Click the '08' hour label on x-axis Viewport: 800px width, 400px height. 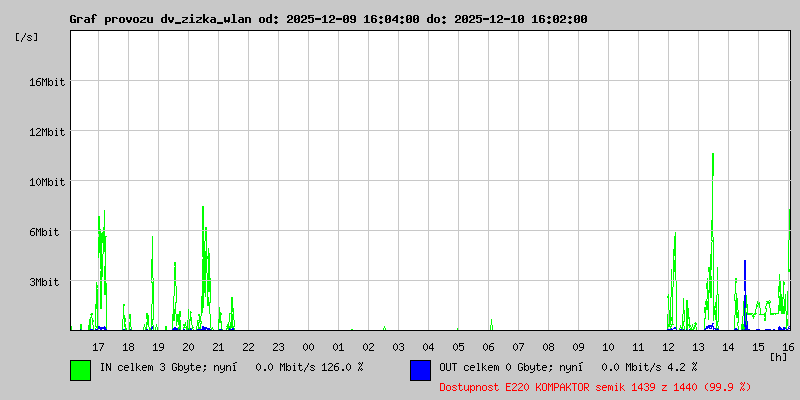549,347
